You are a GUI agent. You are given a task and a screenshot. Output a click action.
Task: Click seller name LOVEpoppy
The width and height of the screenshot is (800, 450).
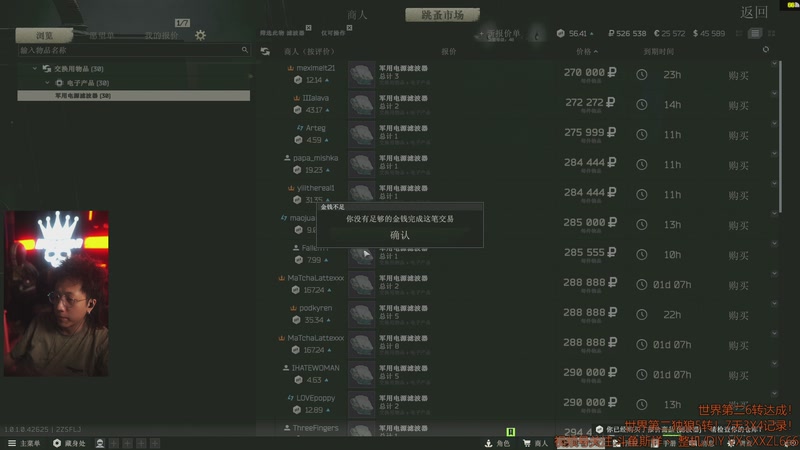pos(315,398)
